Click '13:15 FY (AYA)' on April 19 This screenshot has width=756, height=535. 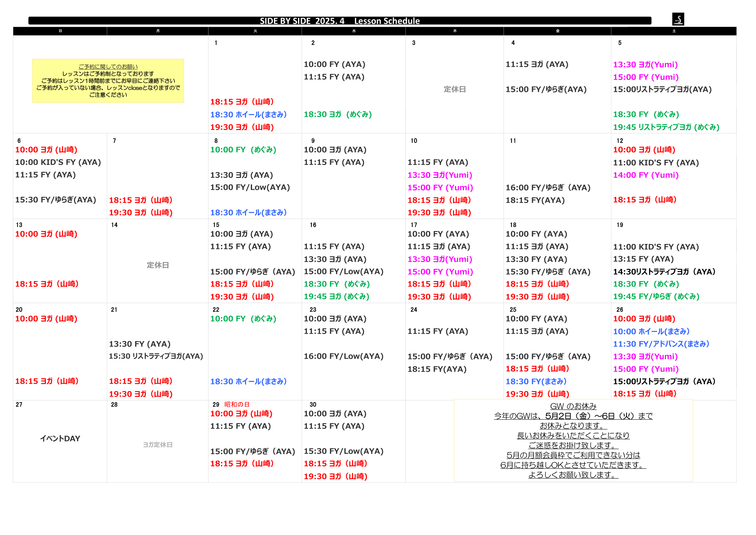644,259
